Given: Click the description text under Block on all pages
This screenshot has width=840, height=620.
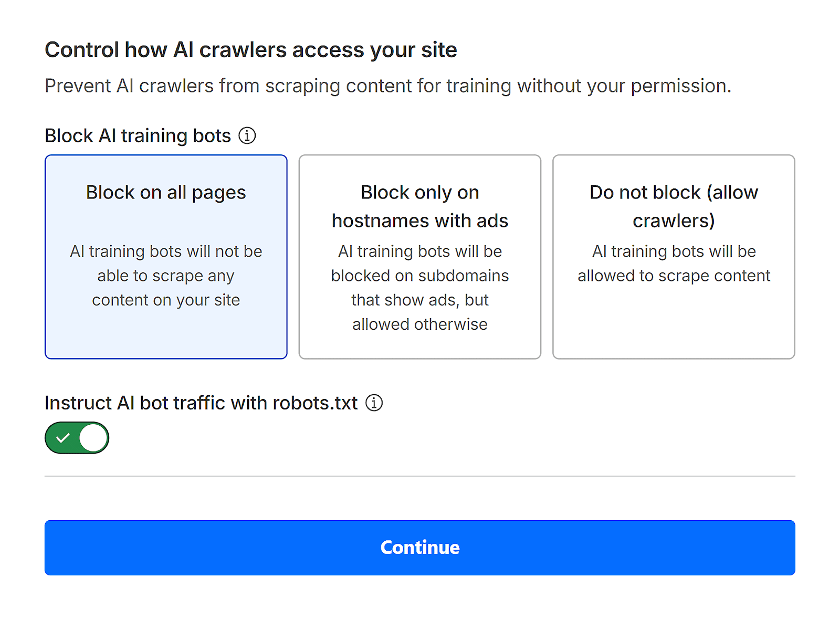Looking at the screenshot, I should pyautogui.click(x=166, y=275).
